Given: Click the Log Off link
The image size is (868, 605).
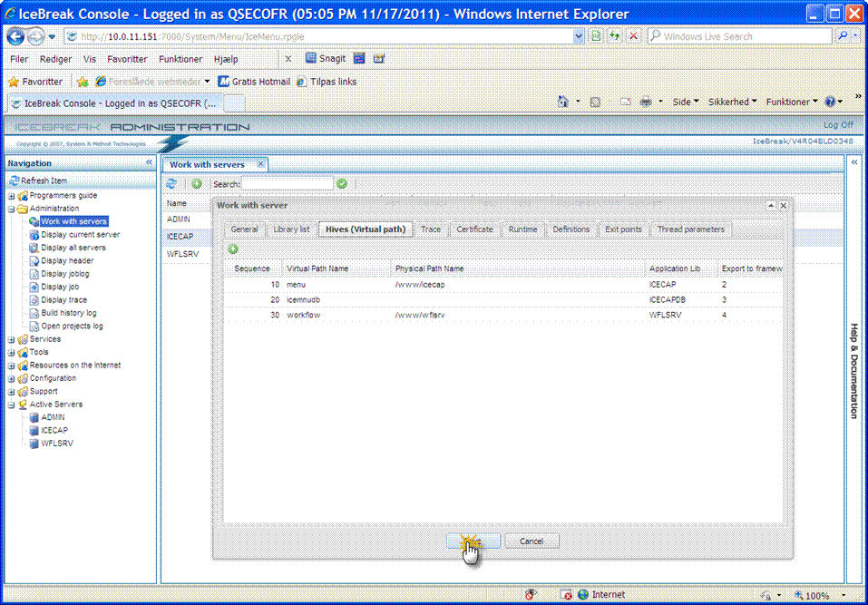Looking at the screenshot, I should pos(838,125).
